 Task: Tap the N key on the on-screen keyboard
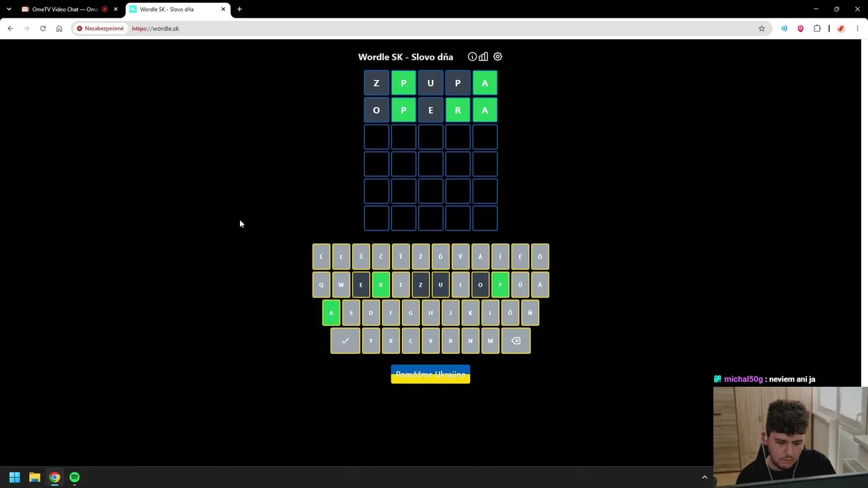tap(470, 341)
